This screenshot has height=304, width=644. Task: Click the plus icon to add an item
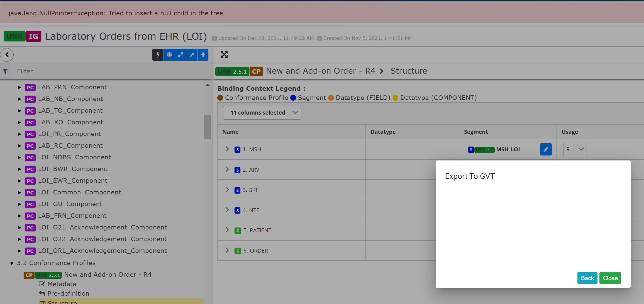point(203,55)
